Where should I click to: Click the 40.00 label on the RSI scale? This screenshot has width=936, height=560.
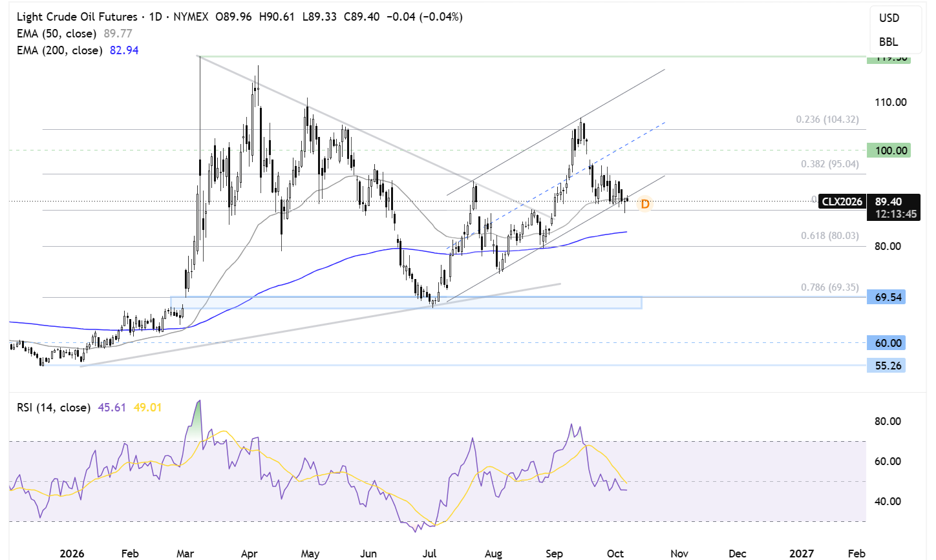[x=887, y=501]
